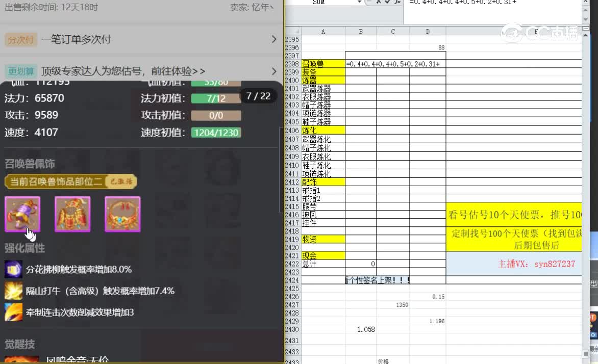The width and height of the screenshot is (598, 364).
Task: Select column D header in Excel
Action: click(428, 31)
